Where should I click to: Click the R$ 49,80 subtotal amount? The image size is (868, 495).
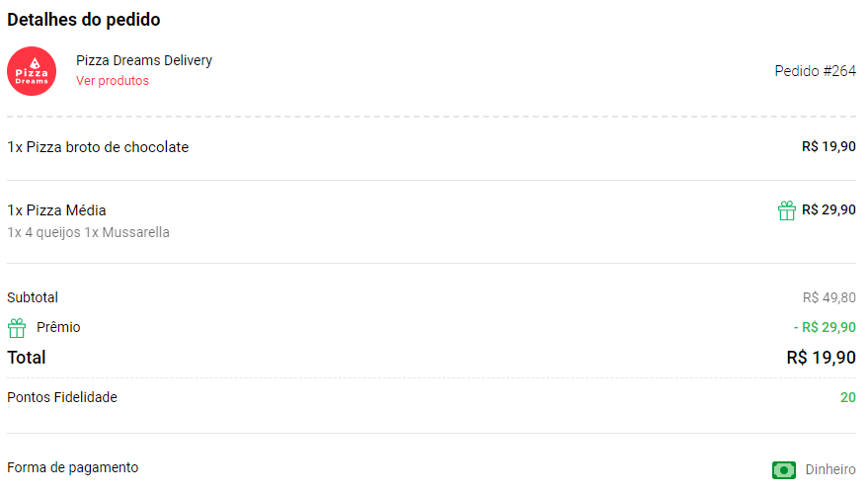pos(829,297)
